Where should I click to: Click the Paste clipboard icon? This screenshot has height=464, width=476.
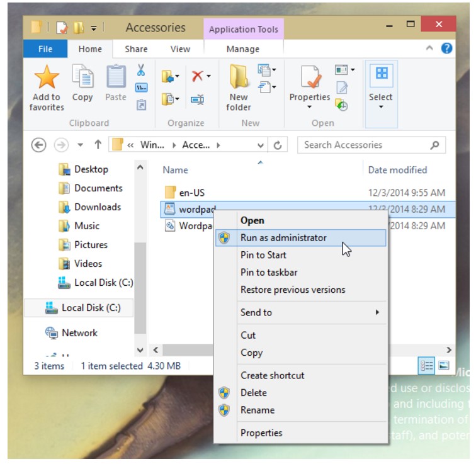116,76
